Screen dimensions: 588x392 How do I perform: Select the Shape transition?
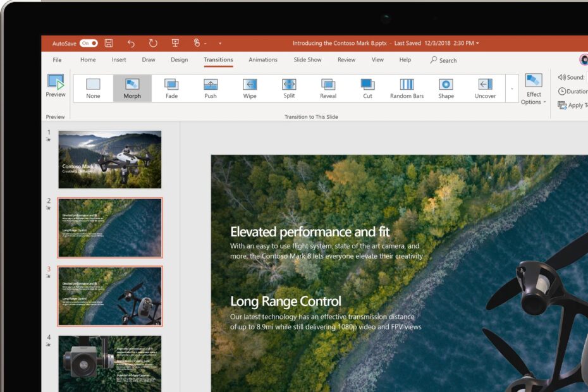[x=446, y=89]
